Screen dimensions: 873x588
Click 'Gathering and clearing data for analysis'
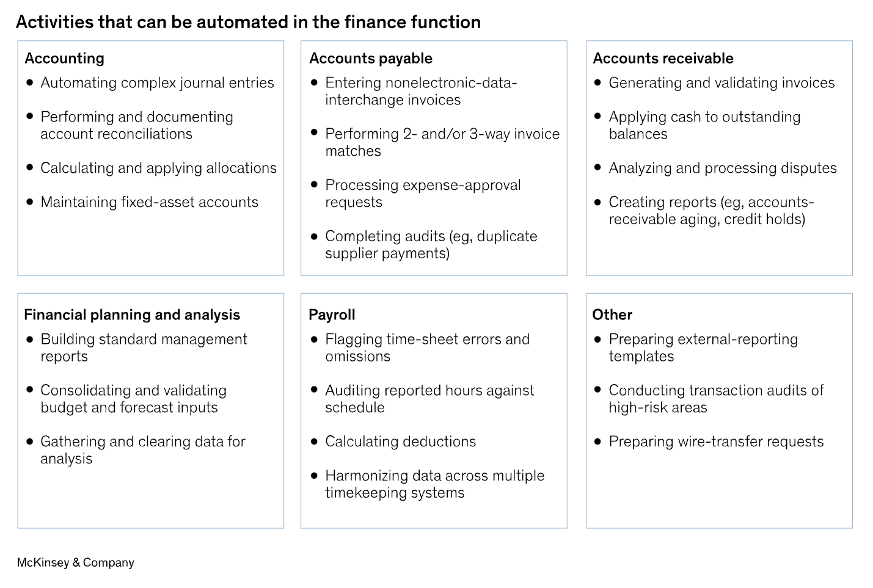pos(142,450)
